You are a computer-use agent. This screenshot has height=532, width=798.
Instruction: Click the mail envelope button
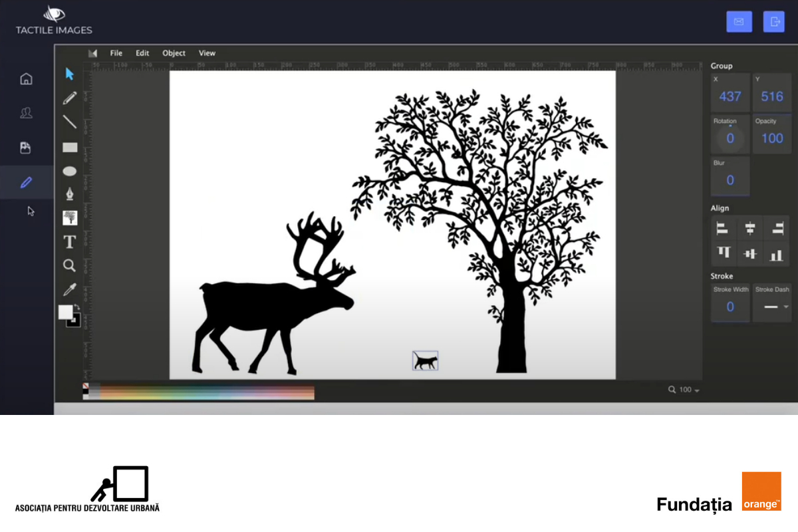[739, 21]
